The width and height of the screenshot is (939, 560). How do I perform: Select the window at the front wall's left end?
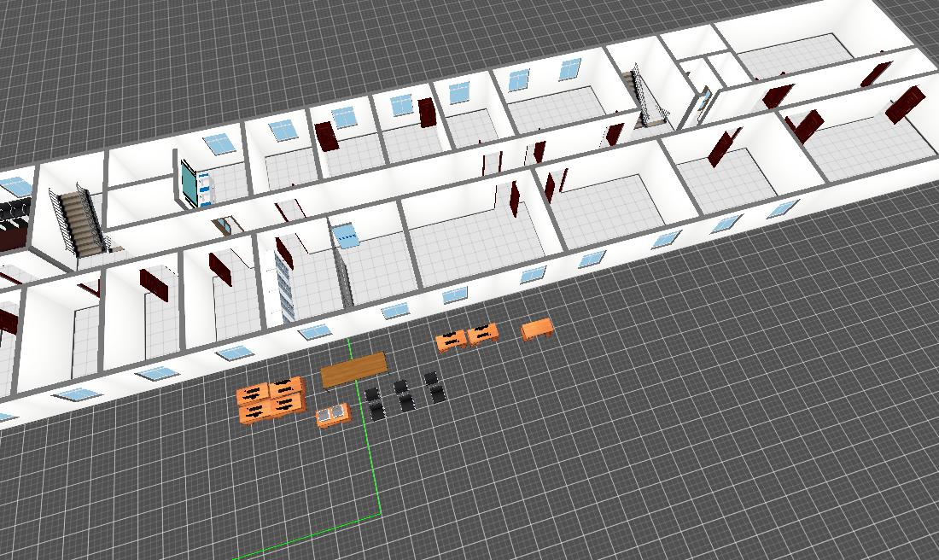(77, 394)
